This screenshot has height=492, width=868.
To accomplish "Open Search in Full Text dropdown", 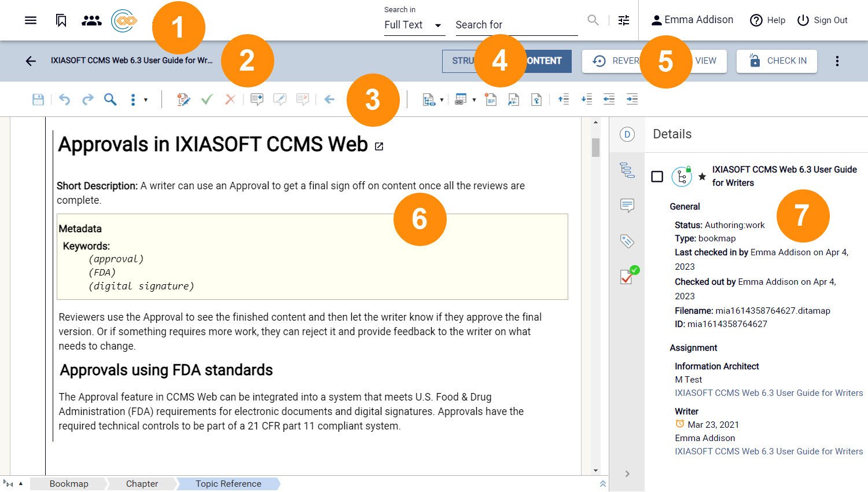I will click(414, 25).
